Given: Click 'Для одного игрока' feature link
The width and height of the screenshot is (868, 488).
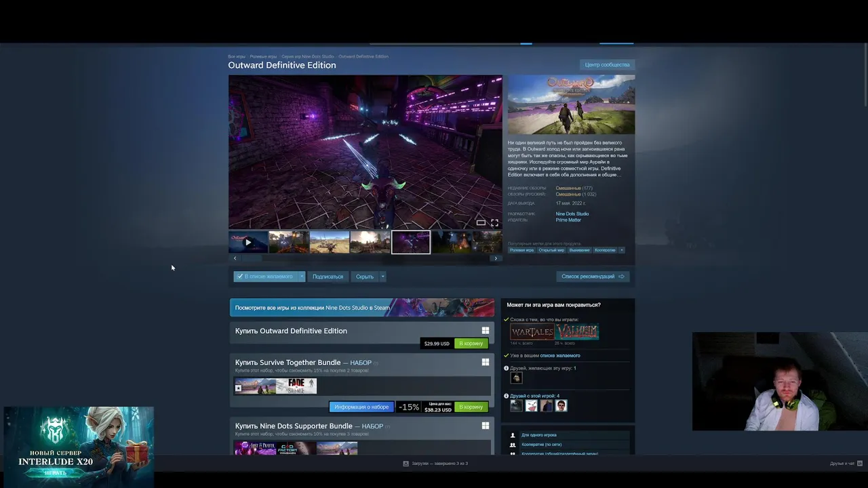Looking at the screenshot, I should click(539, 435).
